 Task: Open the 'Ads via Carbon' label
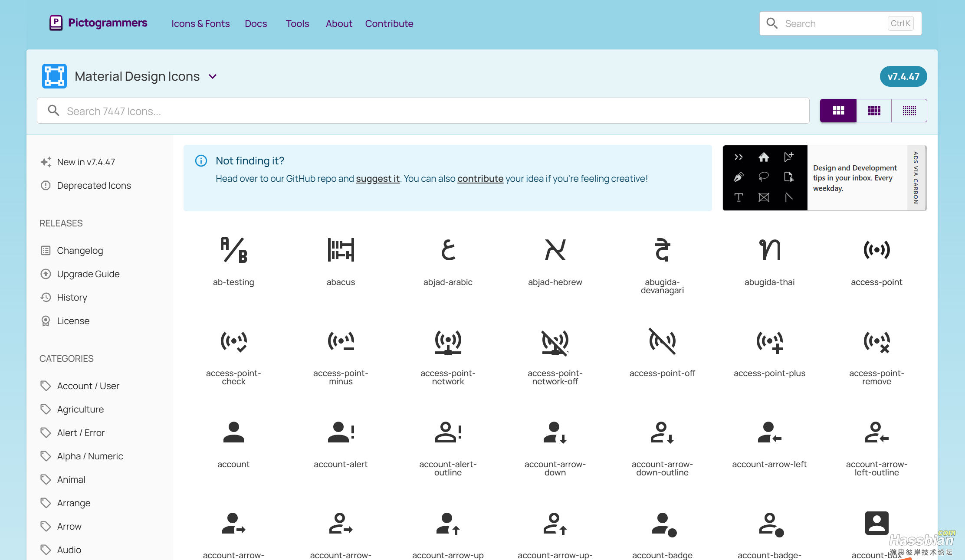(x=916, y=178)
